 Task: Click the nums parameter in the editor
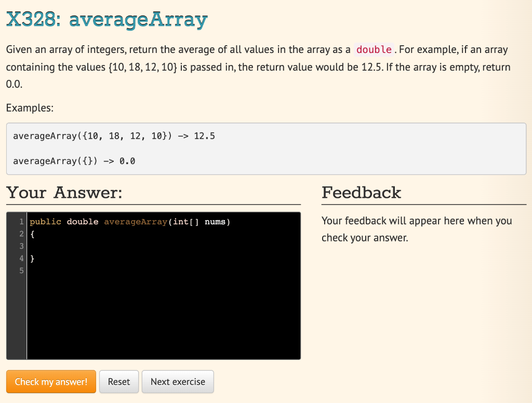click(x=217, y=221)
